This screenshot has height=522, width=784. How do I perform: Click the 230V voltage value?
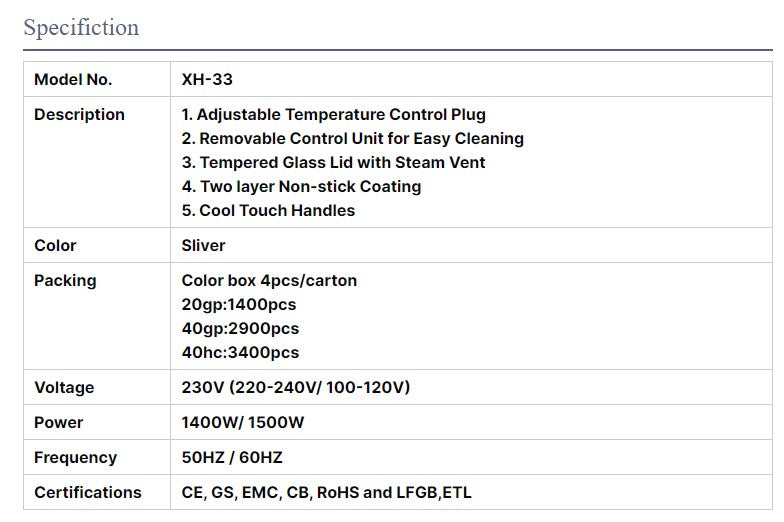pyautogui.click(x=296, y=388)
